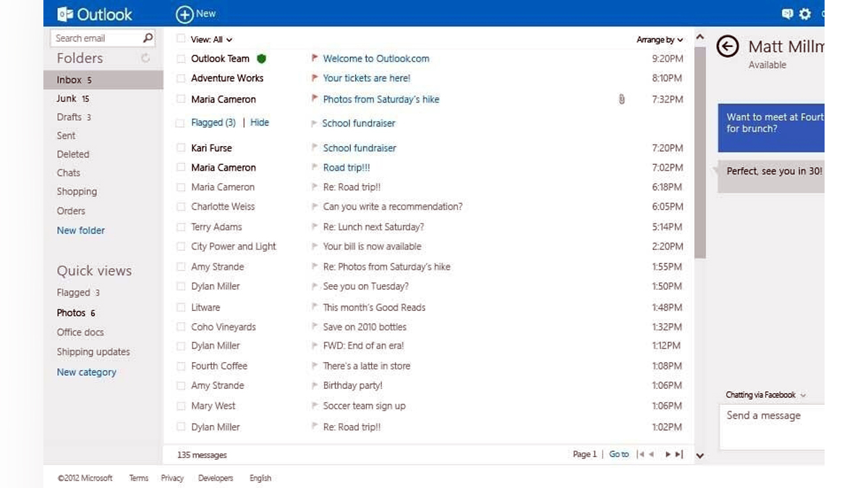Click the English language link

point(260,478)
